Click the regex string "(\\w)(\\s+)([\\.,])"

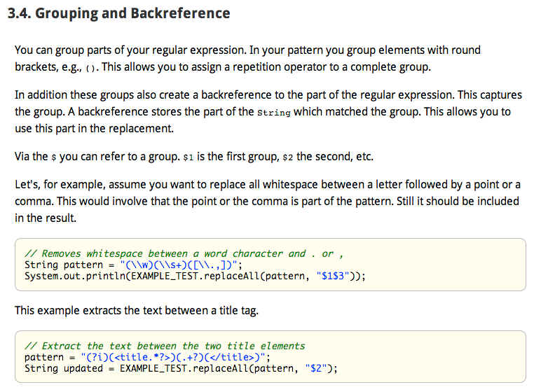coord(181,265)
